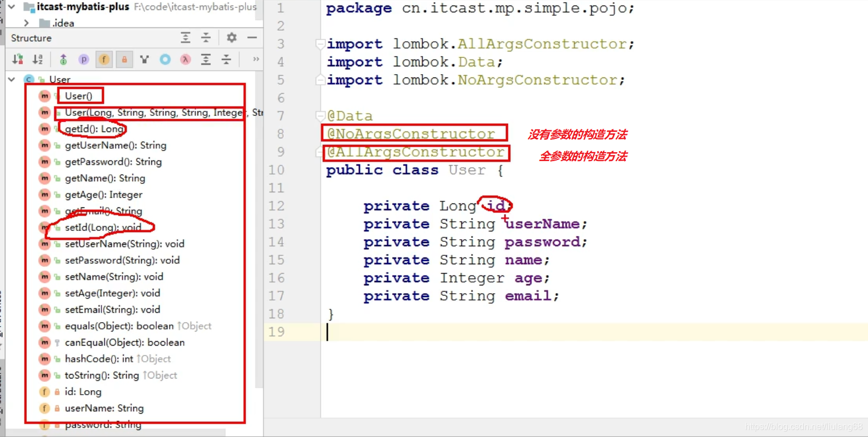The width and height of the screenshot is (868, 437).
Task: Click the class icon beside User
Action: pyautogui.click(x=29, y=80)
